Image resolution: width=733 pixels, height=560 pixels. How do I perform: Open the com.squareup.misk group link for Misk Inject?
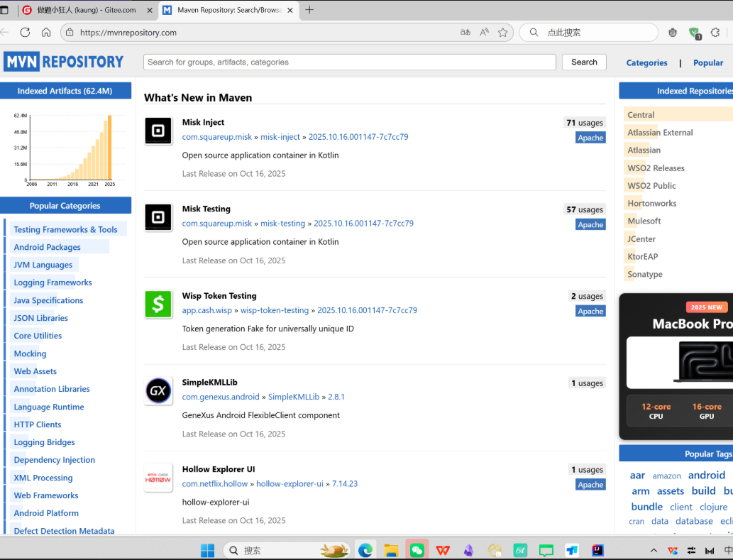[x=217, y=136]
